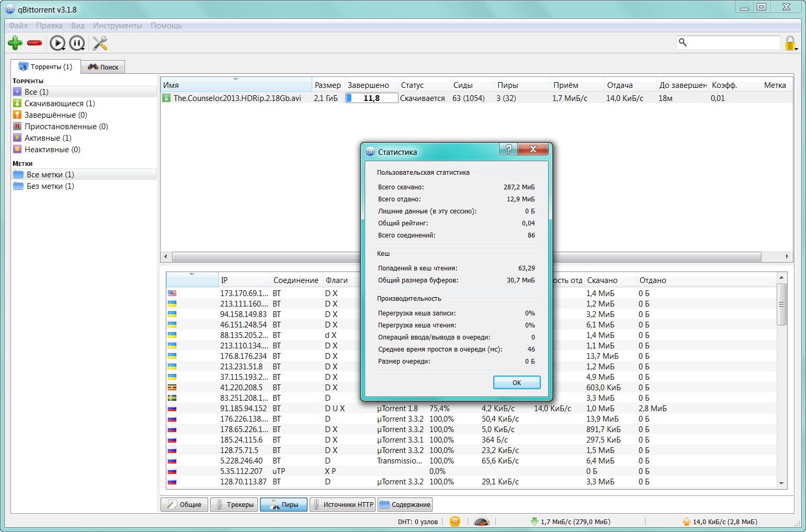Switch to the Торренты (1) tab
The width and height of the screenshot is (806, 532).
click(x=46, y=66)
